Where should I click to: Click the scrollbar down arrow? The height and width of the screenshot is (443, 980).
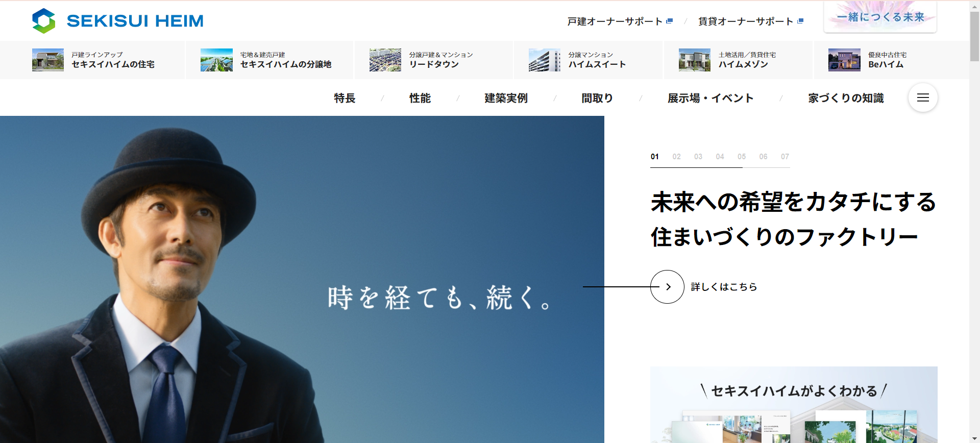974,438
